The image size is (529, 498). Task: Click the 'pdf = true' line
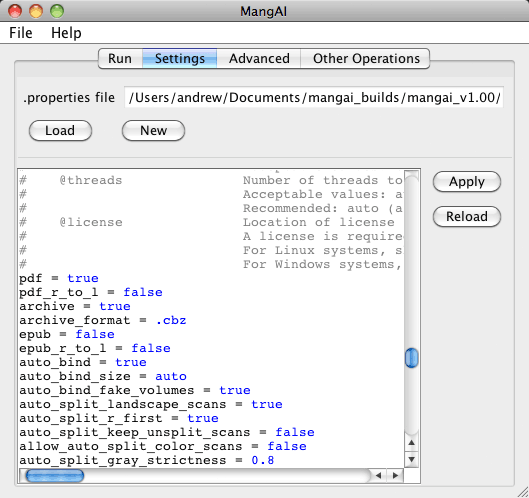pyautogui.click(x=59, y=279)
